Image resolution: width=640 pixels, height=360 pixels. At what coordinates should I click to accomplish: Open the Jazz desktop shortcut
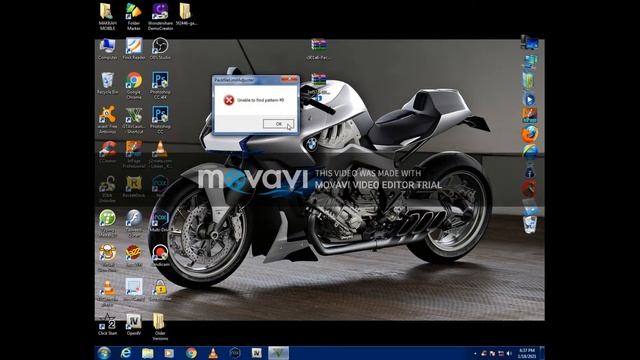coord(134,256)
